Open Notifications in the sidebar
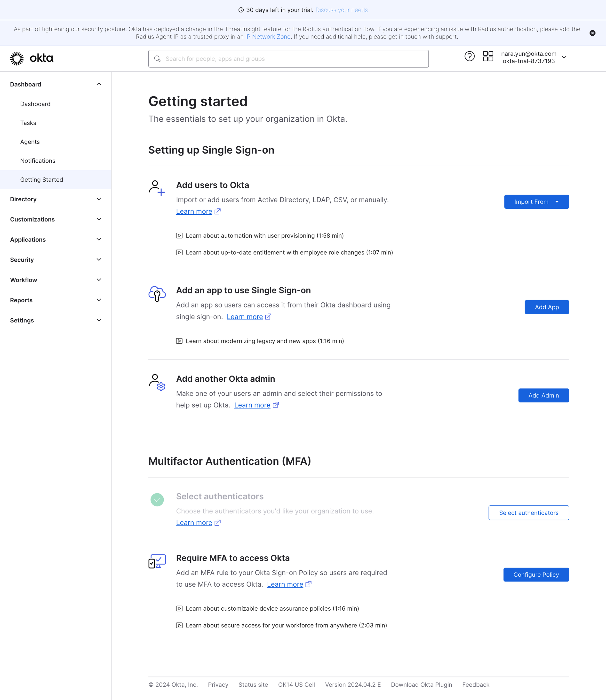This screenshot has width=606, height=700. (x=38, y=161)
